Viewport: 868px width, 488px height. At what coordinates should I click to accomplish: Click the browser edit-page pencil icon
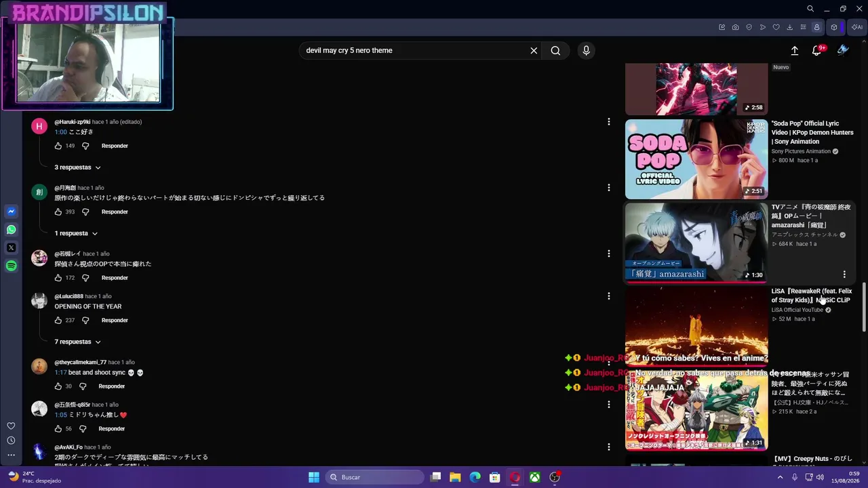tap(722, 27)
